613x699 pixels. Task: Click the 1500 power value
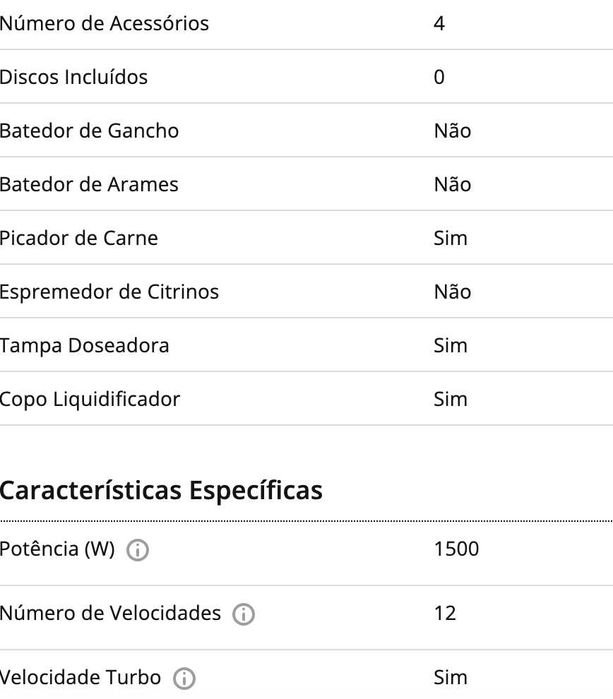(456, 549)
